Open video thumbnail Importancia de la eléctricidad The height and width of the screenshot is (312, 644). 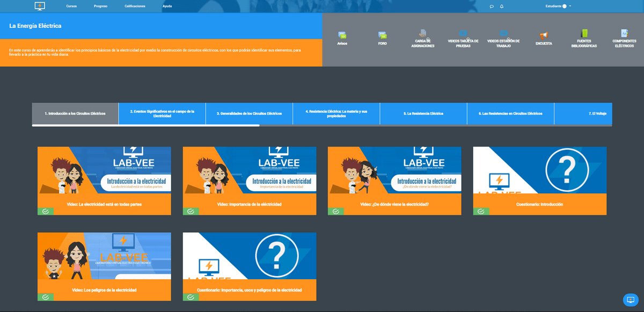pyautogui.click(x=250, y=170)
